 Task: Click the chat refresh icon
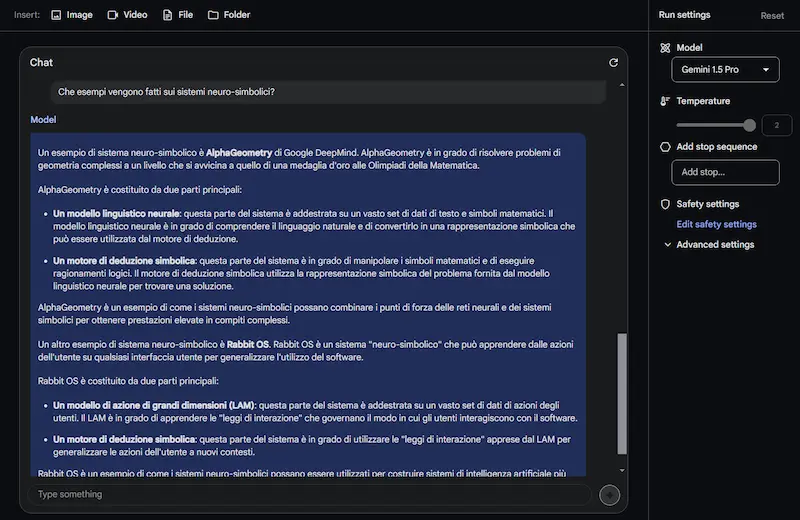[613, 62]
